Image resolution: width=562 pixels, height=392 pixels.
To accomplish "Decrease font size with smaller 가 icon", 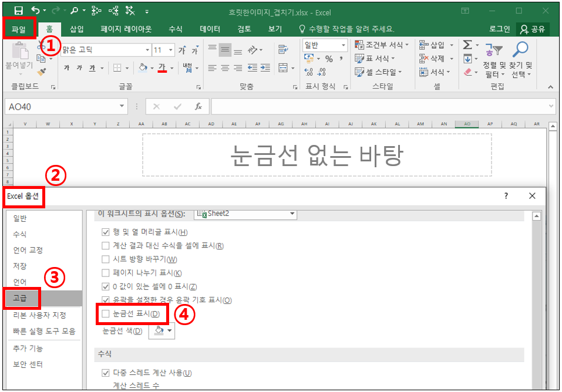I will click(194, 50).
